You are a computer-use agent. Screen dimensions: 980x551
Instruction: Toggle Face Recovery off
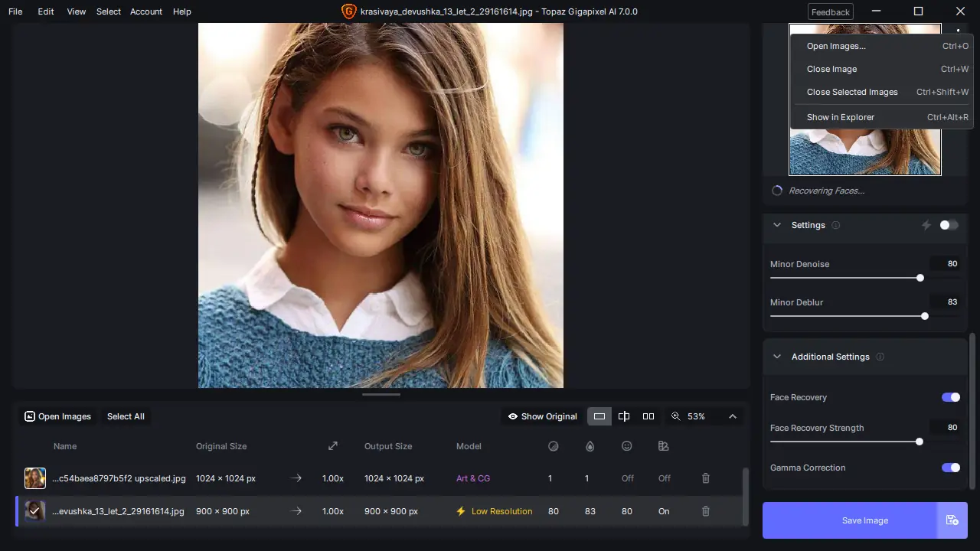coord(950,397)
